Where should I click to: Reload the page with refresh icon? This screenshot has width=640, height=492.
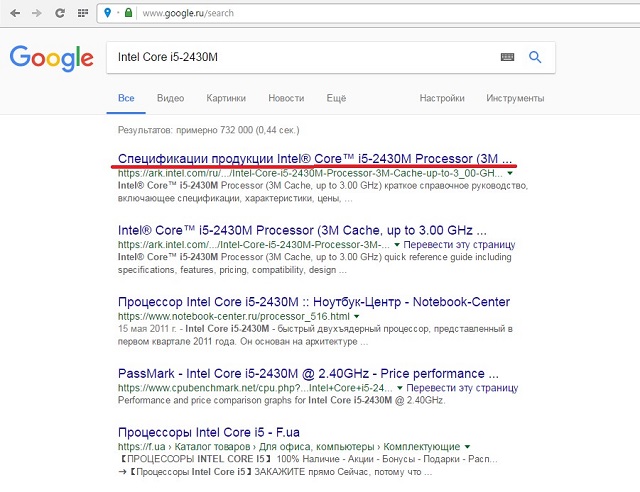(60, 13)
